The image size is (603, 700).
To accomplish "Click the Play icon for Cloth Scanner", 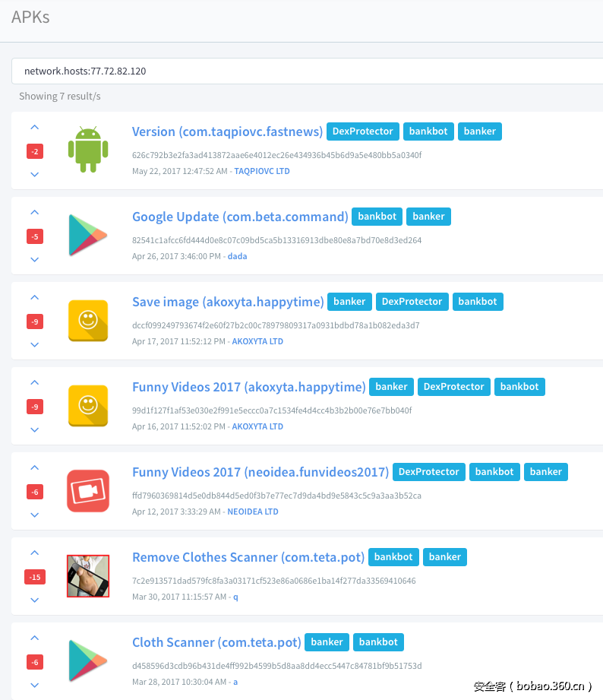I will coord(88,661).
